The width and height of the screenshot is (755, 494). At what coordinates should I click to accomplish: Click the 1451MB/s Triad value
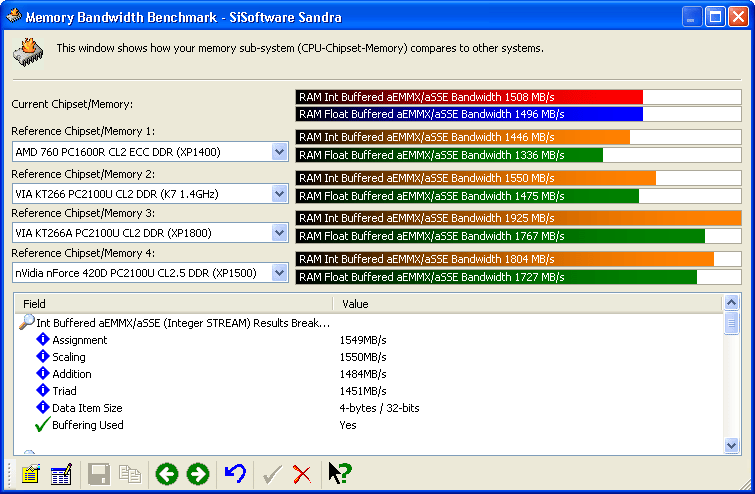pos(363,391)
